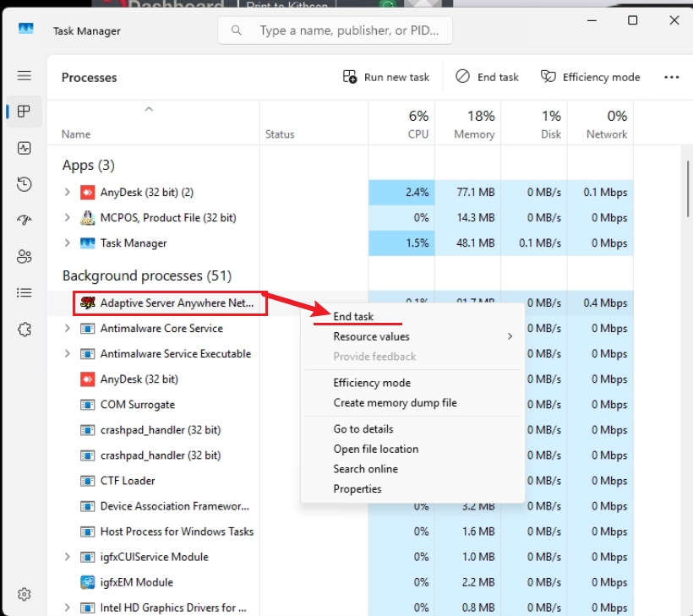Screen dimensions: 693x616
Task: Click the AnyDesk app icon under Apps
Action: (x=88, y=192)
